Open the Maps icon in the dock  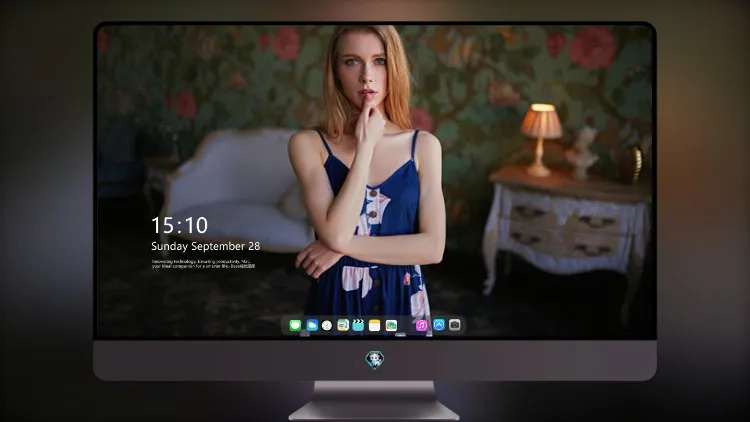coord(343,325)
